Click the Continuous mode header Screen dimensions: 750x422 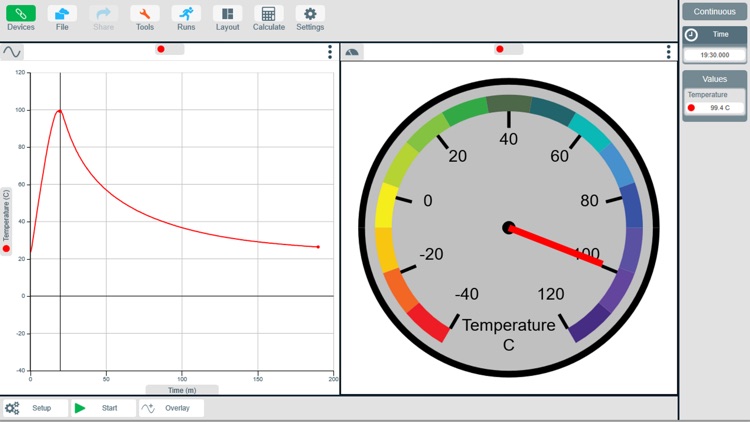pos(714,12)
